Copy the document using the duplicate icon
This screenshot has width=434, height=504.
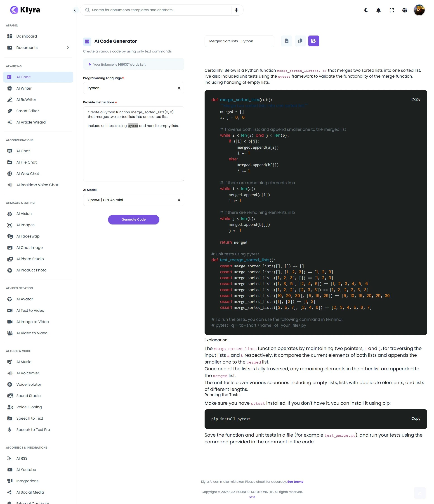pyautogui.click(x=300, y=41)
